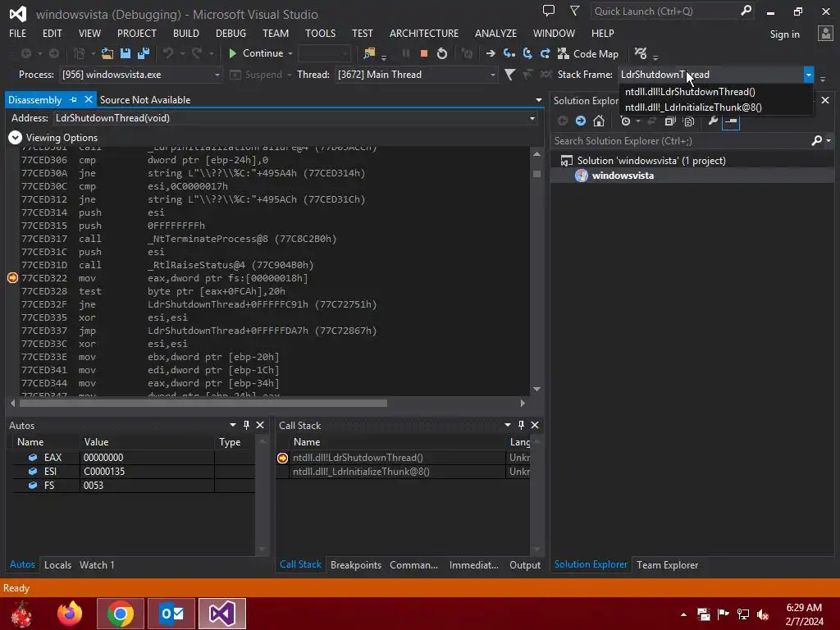This screenshot has width=840, height=630.
Task: Open the ARCHITECTURE menu
Action: click(424, 33)
